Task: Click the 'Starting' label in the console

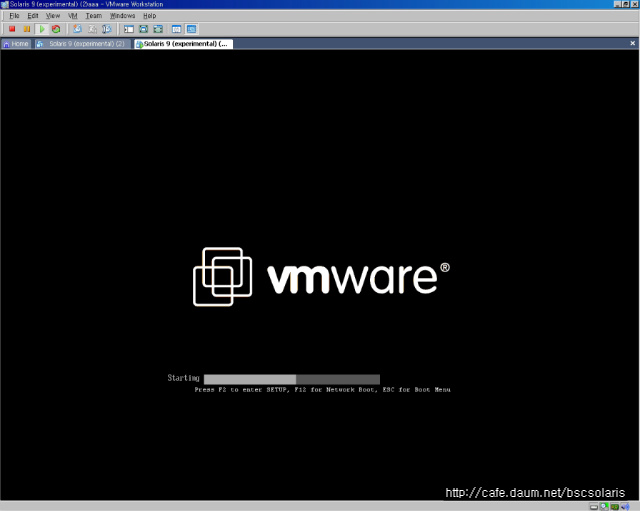Action: pyautogui.click(x=183, y=378)
